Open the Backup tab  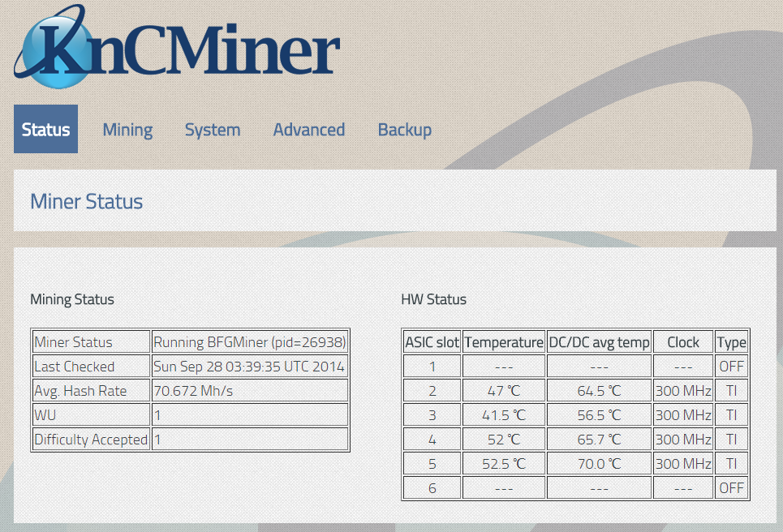tap(405, 130)
